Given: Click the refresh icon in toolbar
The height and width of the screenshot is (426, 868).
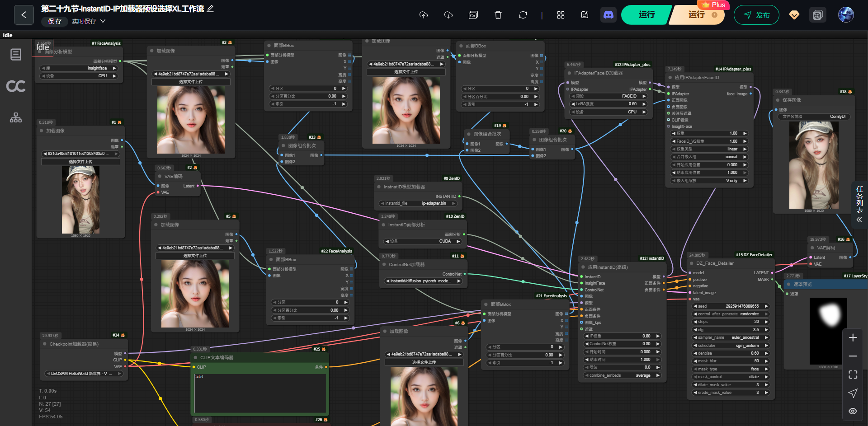Looking at the screenshot, I should [523, 15].
